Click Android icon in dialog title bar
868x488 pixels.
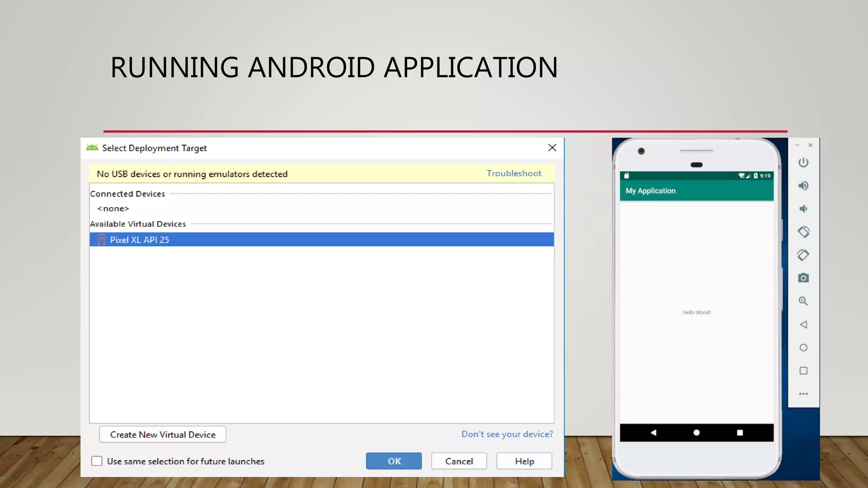click(92, 147)
